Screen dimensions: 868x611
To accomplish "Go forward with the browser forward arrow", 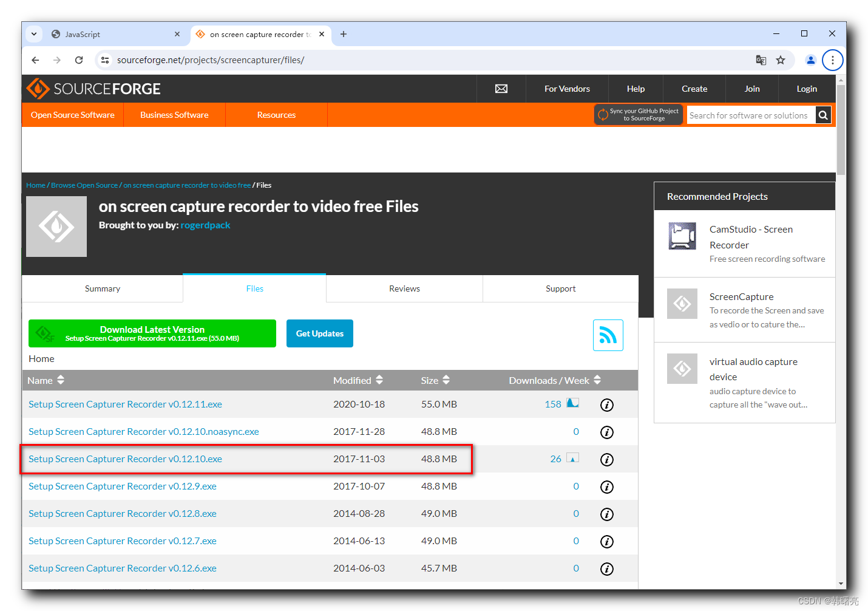I will coord(57,60).
